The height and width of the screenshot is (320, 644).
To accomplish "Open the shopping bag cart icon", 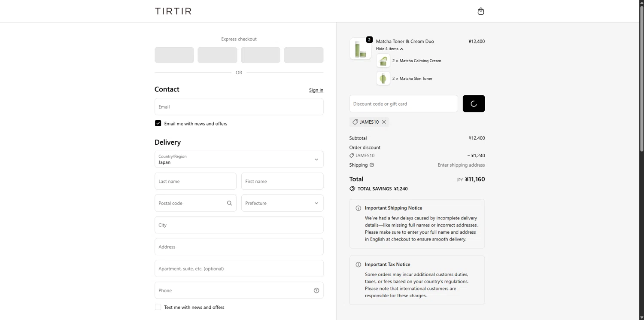I will (x=481, y=11).
